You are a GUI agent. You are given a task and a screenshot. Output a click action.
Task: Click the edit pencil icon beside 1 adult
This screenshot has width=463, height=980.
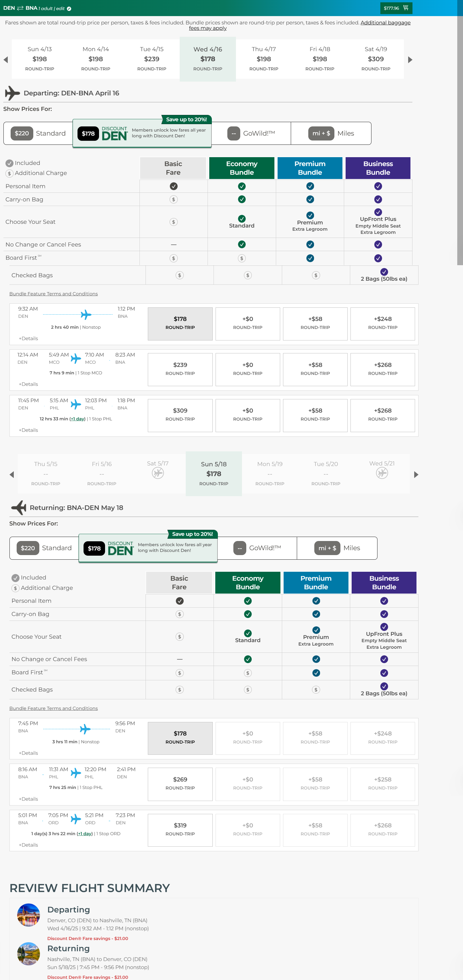(69, 9)
